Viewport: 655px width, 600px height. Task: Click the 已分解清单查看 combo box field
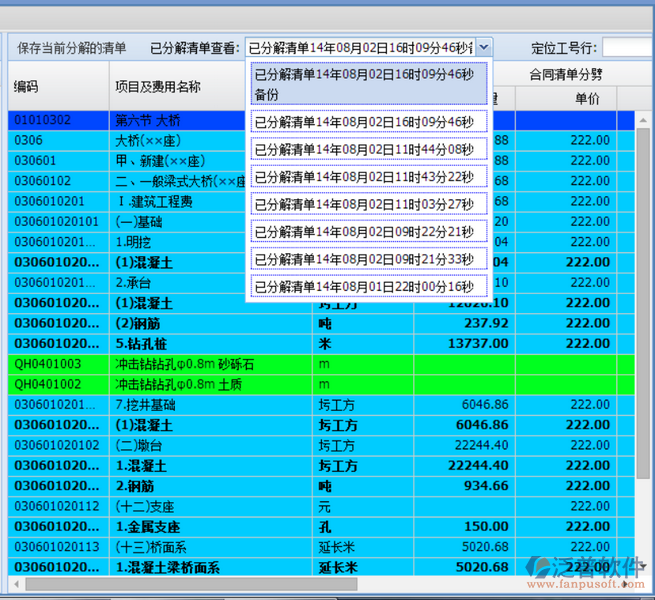pos(360,47)
